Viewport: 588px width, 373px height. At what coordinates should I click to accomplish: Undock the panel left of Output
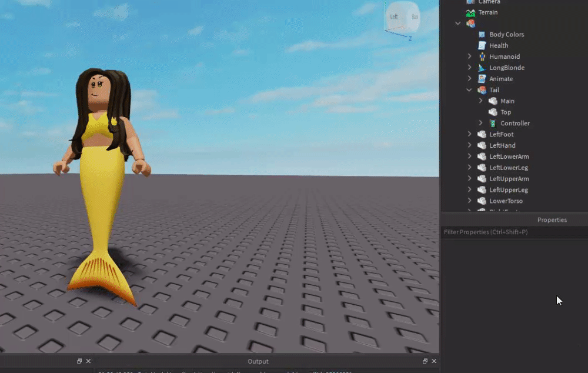(79, 361)
